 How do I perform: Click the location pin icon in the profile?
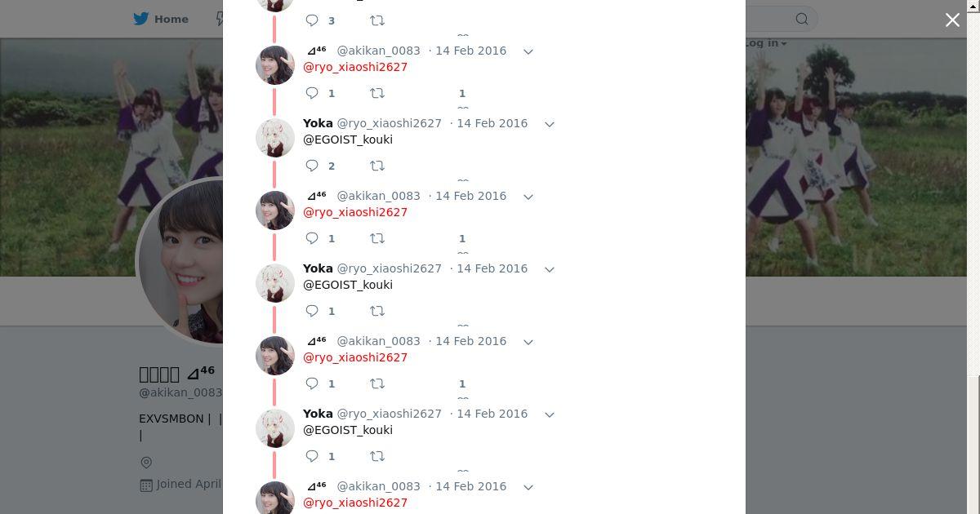(146, 463)
